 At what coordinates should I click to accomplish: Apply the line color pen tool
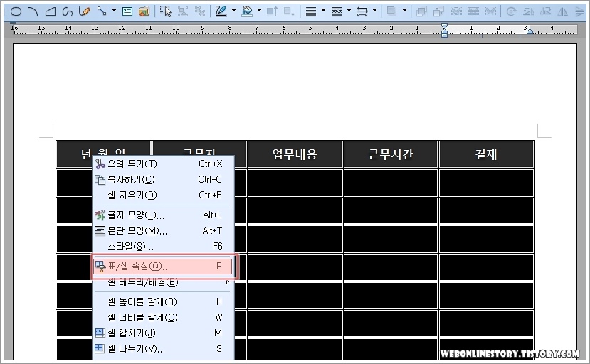tap(221, 11)
